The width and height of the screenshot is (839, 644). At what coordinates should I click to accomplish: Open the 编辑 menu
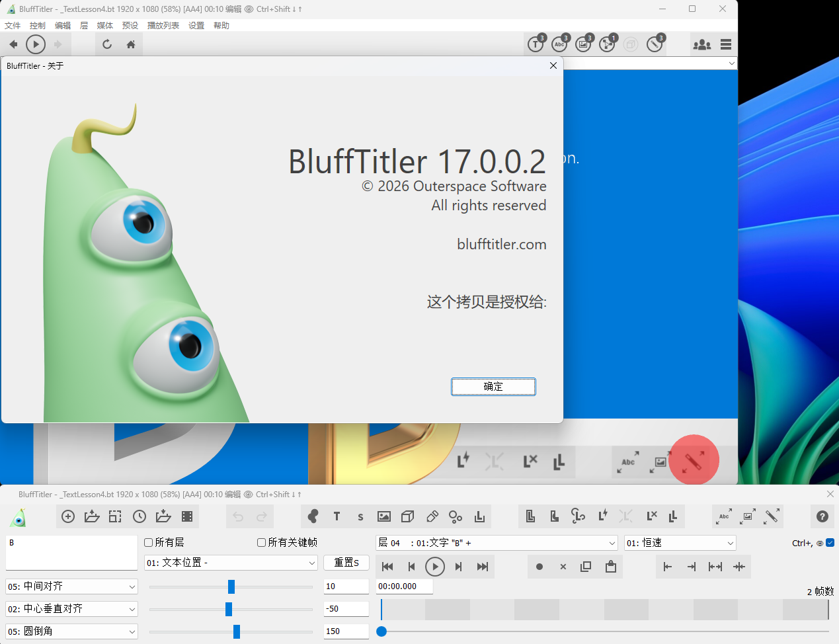63,25
